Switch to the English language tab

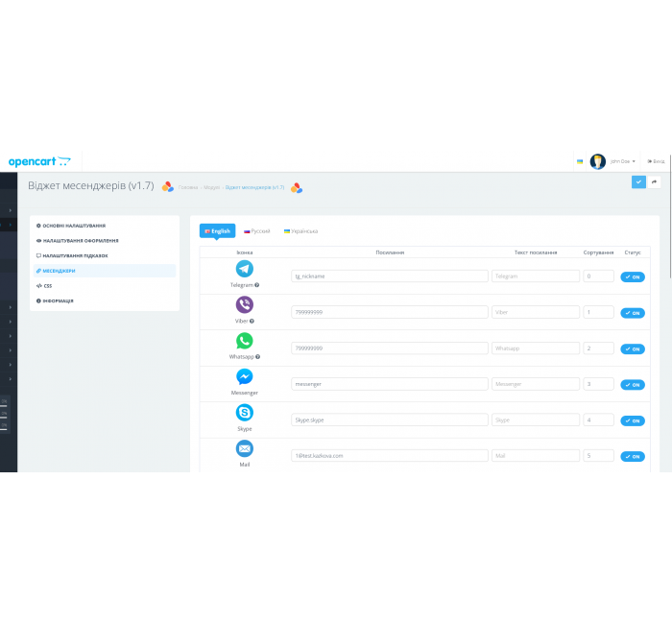pyautogui.click(x=217, y=231)
